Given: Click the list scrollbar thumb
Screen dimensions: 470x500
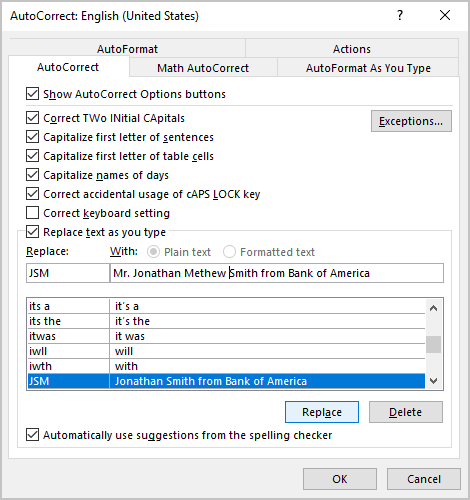Looking at the screenshot, I should 433,344.
